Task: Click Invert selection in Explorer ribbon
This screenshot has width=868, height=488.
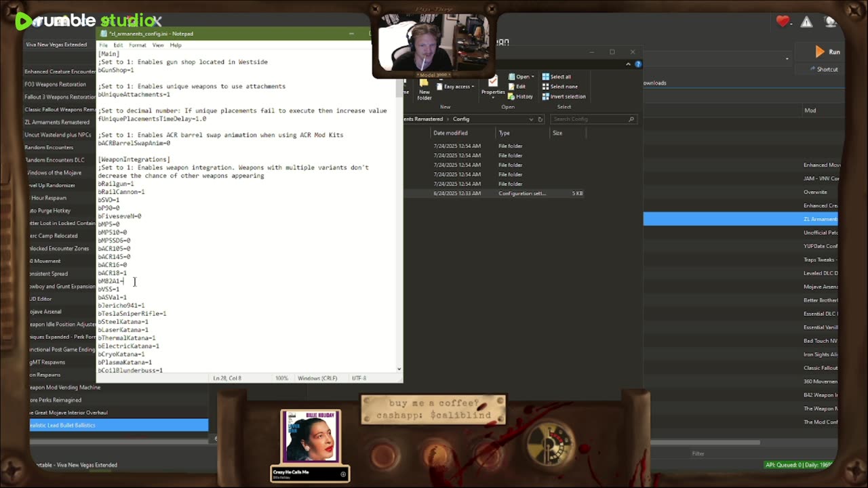Action: [564, 96]
